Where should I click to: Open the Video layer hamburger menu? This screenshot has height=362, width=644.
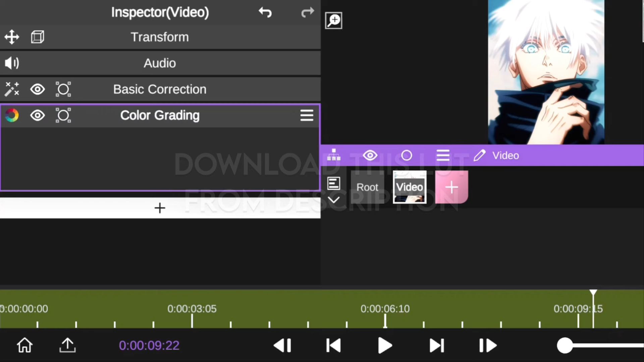pos(443,155)
